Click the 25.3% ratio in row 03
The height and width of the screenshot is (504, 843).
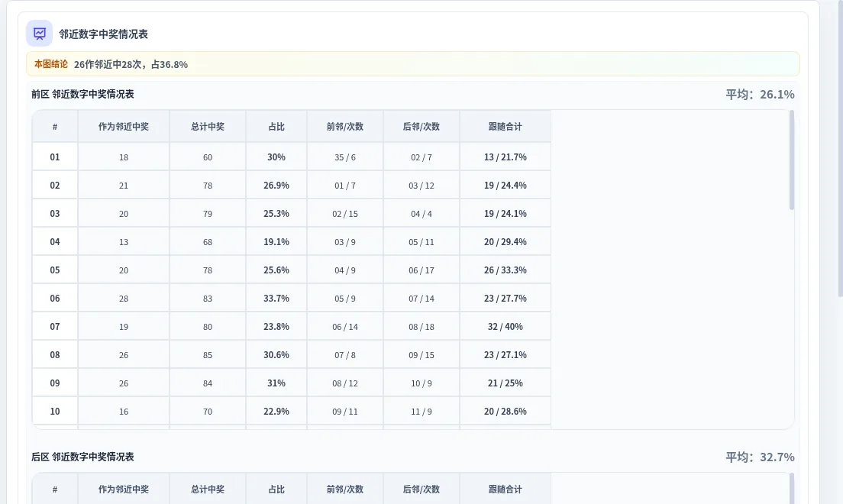276,214
